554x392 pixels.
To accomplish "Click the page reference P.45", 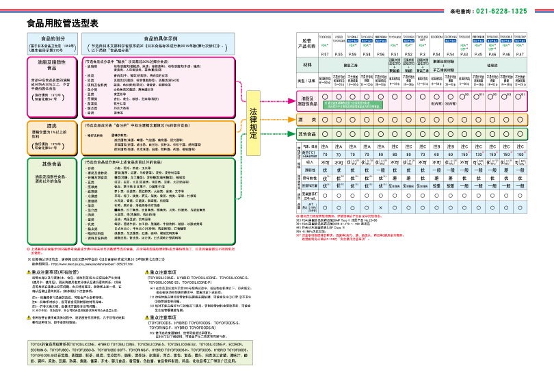I will click(x=478, y=55).
